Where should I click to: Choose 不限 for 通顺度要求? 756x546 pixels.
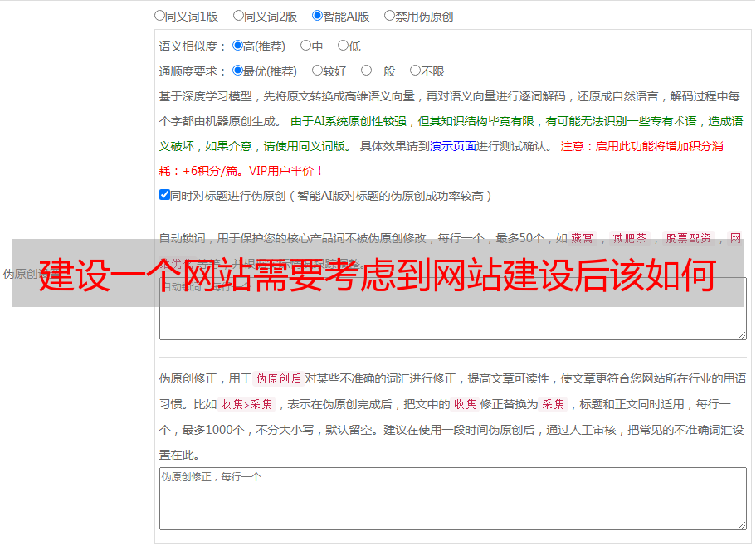415,71
